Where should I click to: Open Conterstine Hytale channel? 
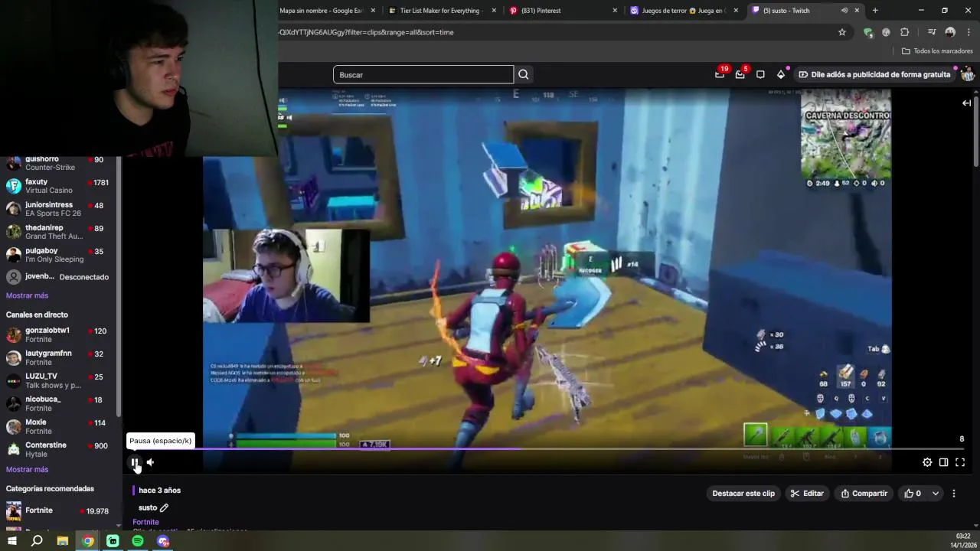click(57, 449)
